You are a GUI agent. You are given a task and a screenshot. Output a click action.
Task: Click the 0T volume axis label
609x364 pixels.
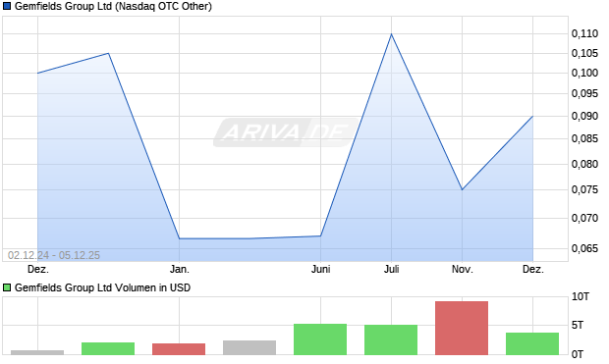pos(578,354)
